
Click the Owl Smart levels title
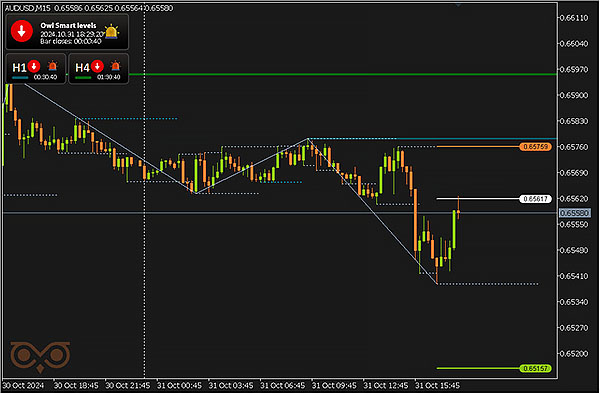point(68,26)
